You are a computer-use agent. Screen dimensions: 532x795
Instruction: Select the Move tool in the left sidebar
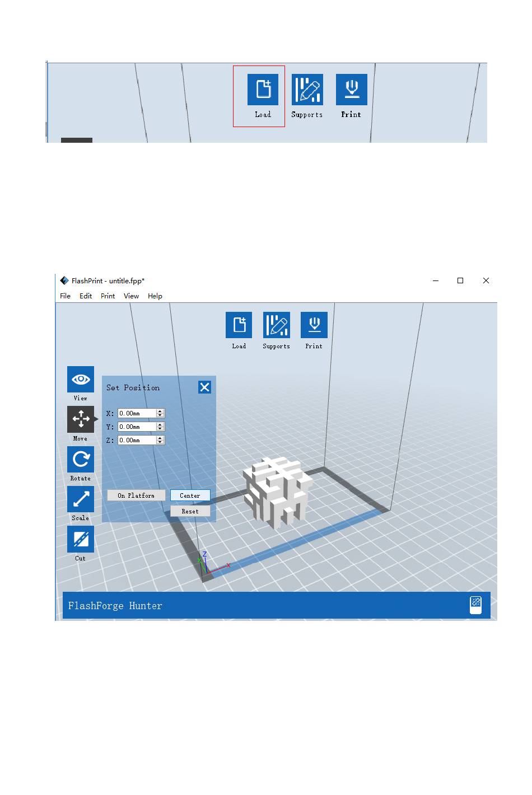pos(81,419)
